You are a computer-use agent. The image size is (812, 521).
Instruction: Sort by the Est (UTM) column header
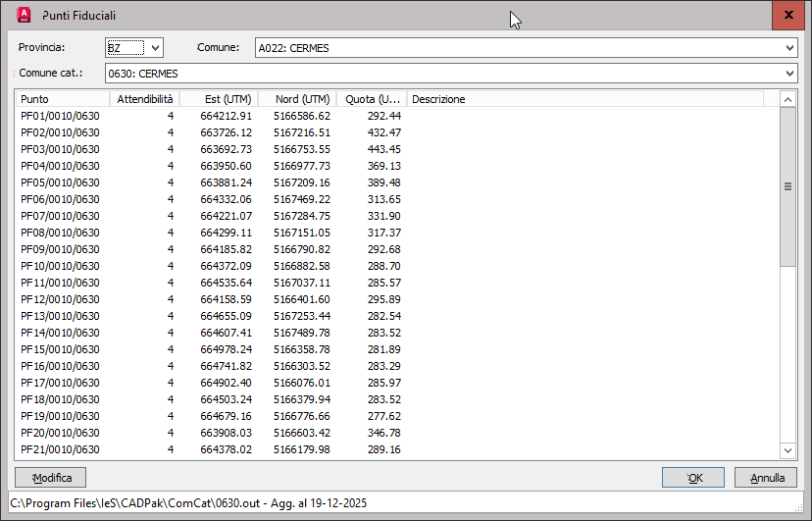coord(219,99)
